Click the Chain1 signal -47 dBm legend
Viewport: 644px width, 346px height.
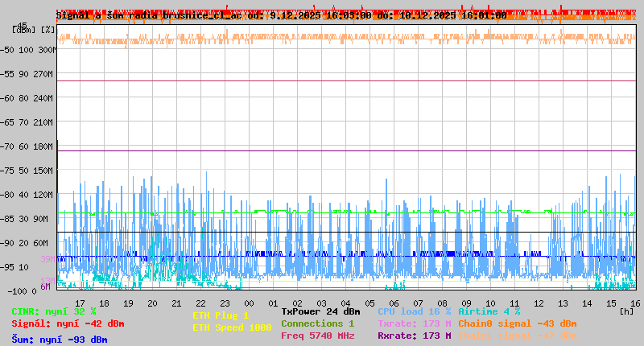(518, 336)
